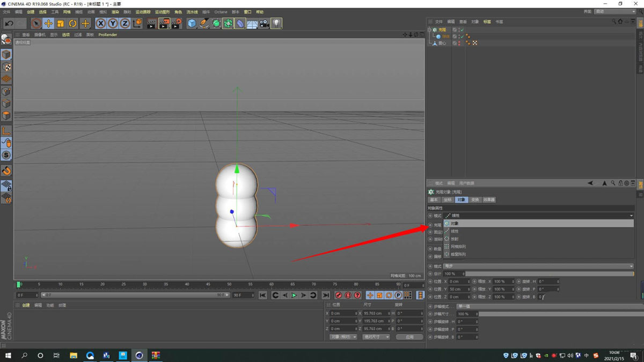644x362 pixels.
Task: Add a Cube primitive object
Action: tap(192, 24)
